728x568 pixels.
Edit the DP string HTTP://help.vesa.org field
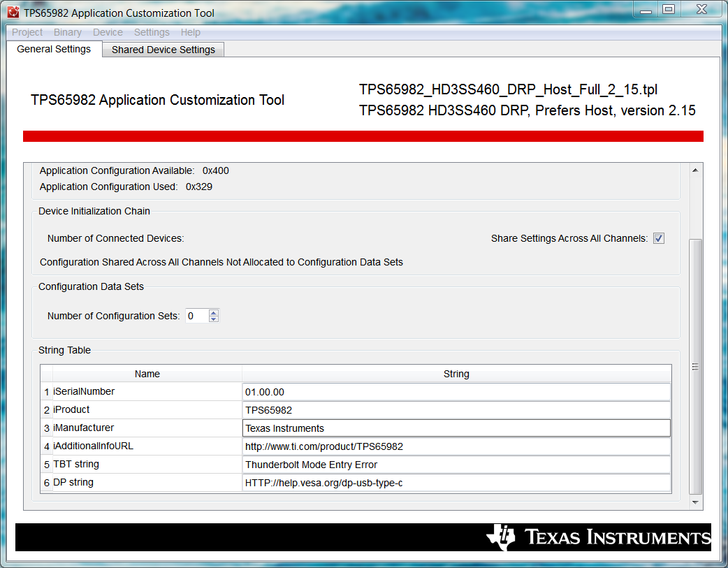(x=456, y=483)
